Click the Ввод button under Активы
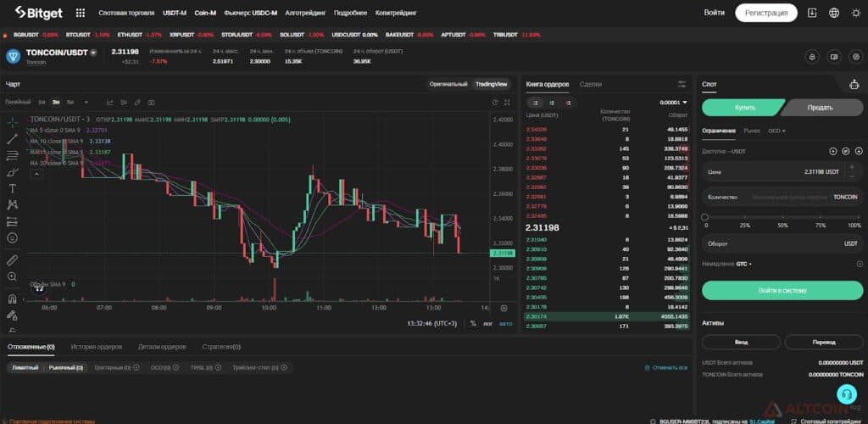 coord(741,342)
